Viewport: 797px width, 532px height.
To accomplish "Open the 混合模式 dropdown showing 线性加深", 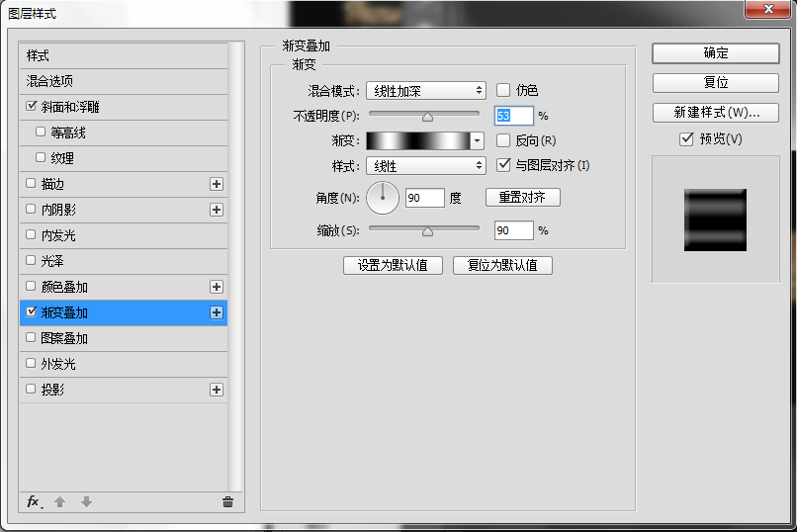I will [x=426, y=91].
